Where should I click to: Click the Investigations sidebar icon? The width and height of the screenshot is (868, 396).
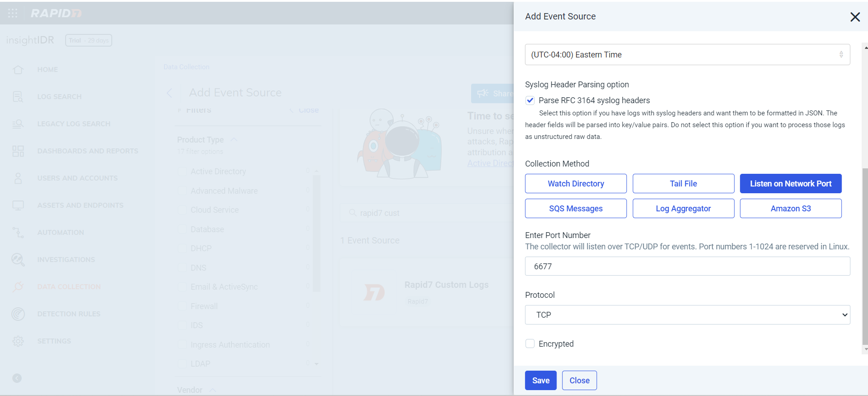coord(18,260)
